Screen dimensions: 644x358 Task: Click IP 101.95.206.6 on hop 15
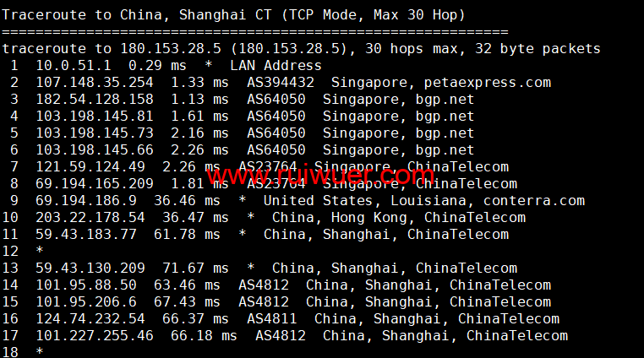coord(86,301)
